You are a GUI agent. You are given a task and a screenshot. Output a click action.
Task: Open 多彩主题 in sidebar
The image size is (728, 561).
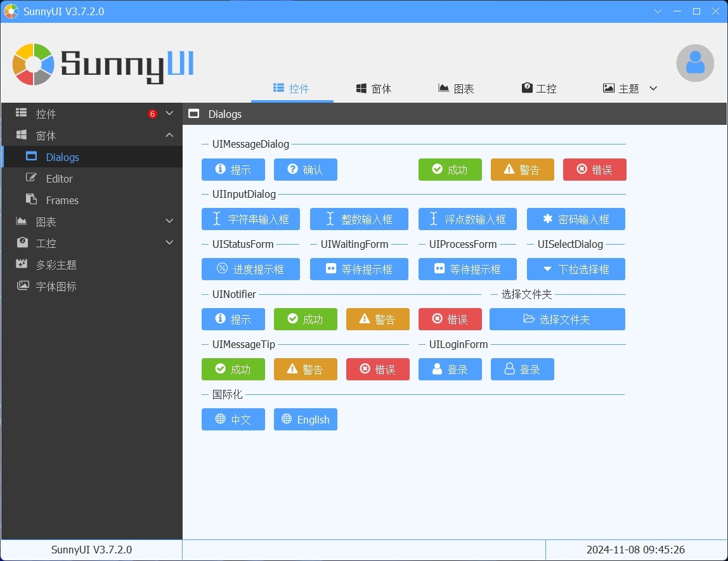click(x=92, y=264)
